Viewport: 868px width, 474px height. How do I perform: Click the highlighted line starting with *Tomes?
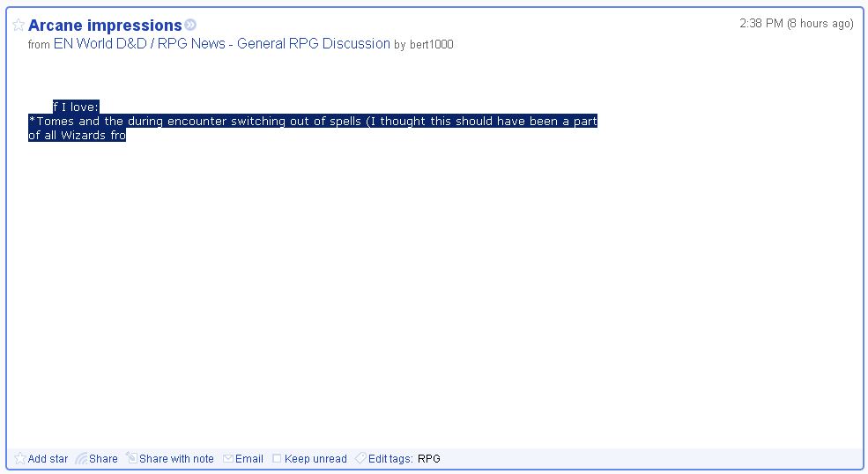(x=313, y=122)
